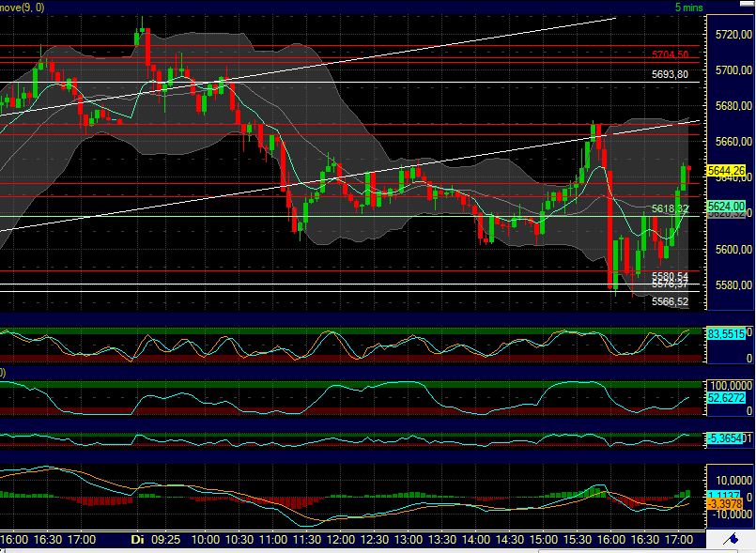Select the 09:25 time axis label
The image size is (756, 553).
point(165,541)
